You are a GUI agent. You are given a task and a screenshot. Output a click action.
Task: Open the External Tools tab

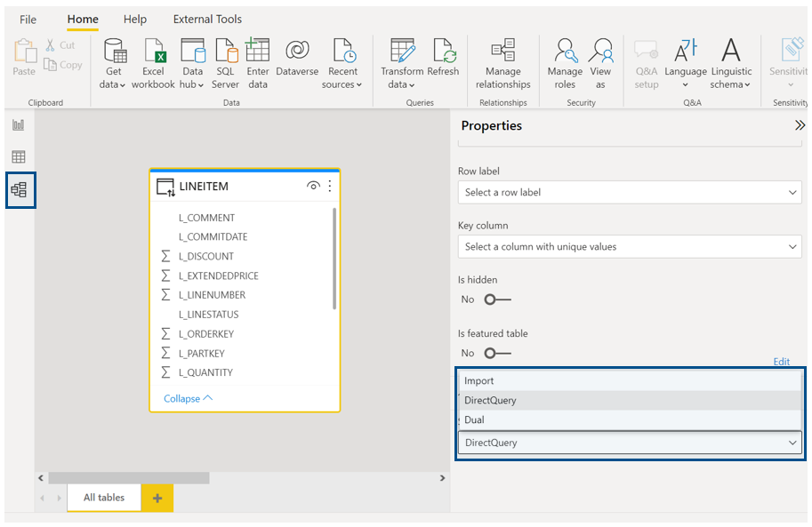(x=207, y=20)
